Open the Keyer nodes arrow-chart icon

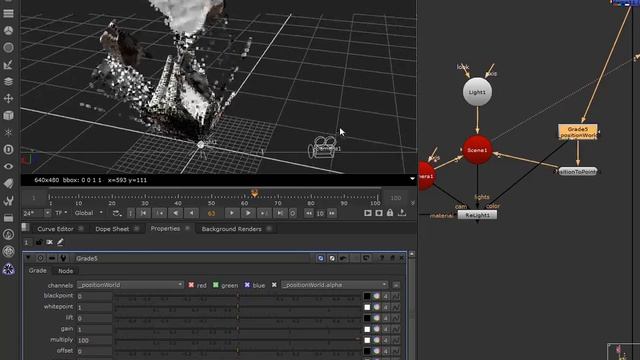pos(8,64)
